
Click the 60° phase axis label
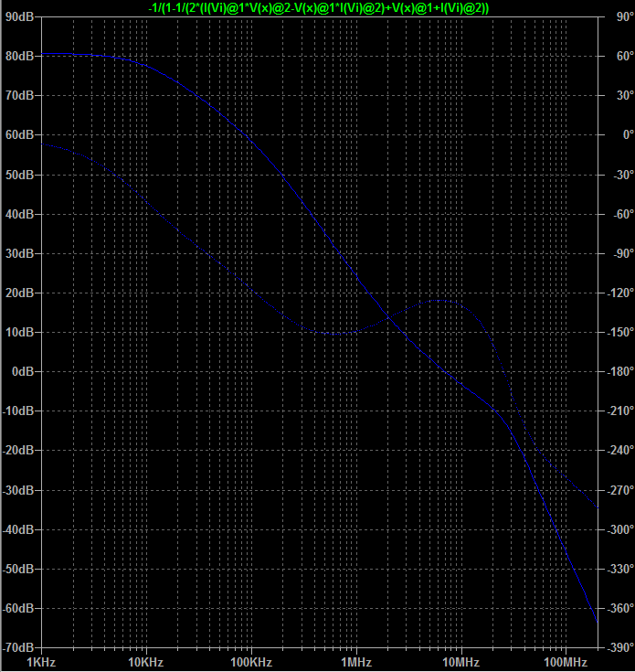625,56
